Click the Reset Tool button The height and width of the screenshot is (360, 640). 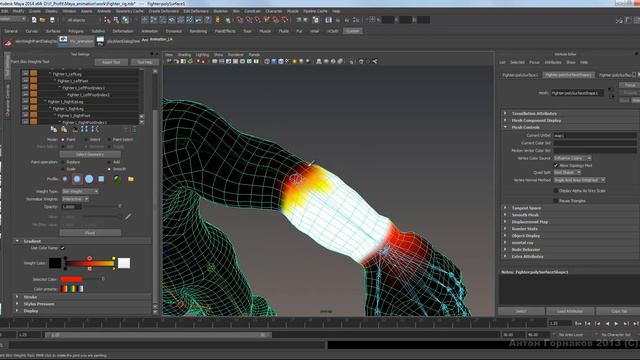click(x=111, y=62)
